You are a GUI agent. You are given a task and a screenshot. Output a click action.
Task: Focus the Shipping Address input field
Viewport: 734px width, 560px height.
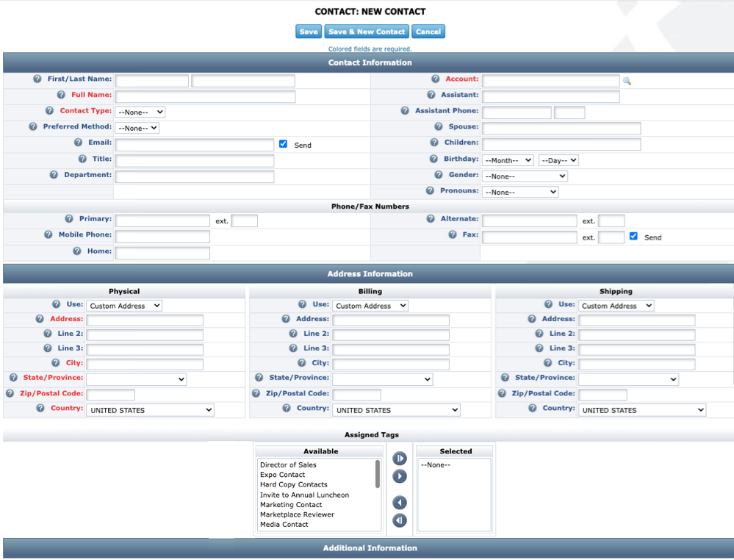pyautogui.click(x=636, y=320)
